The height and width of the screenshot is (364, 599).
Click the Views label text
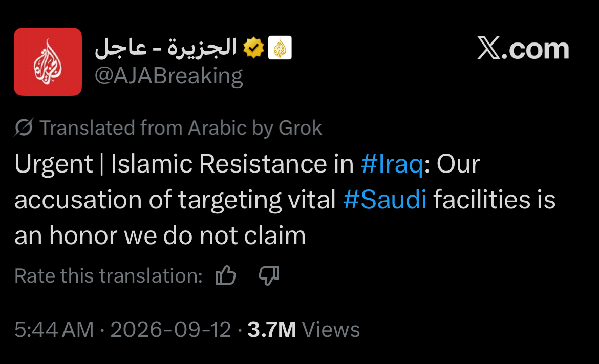tap(331, 329)
